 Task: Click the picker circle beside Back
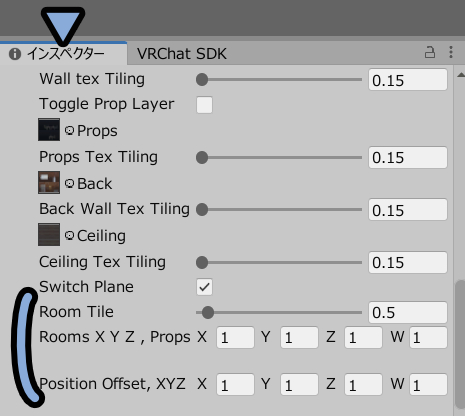69,183
